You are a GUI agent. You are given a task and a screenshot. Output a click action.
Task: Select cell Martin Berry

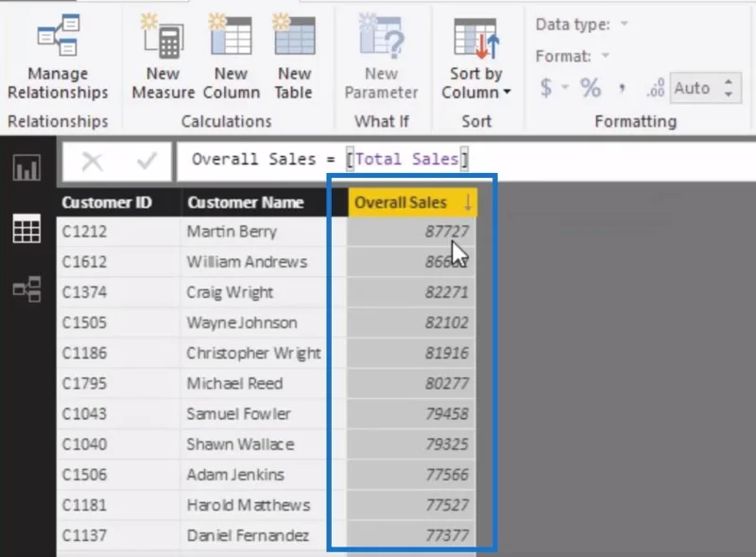coord(265,232)
